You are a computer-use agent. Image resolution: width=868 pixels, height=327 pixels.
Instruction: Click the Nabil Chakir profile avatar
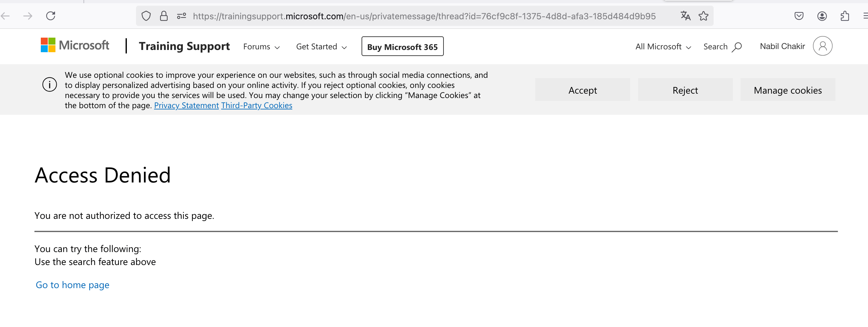click(822, 46)
